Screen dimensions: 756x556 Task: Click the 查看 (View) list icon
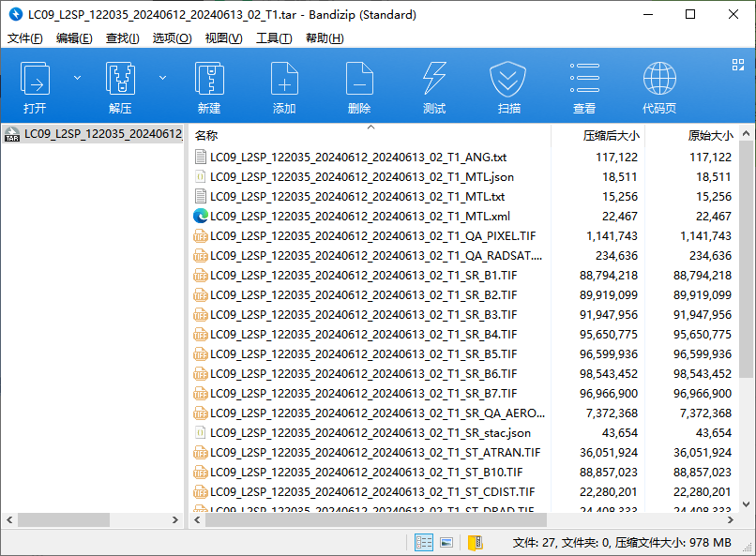click(584, 86)
